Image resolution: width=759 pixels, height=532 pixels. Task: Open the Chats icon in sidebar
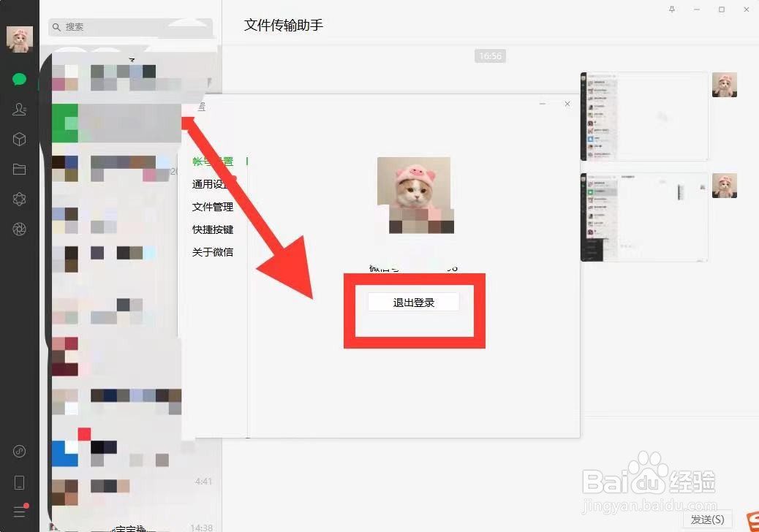coord(19,80)
